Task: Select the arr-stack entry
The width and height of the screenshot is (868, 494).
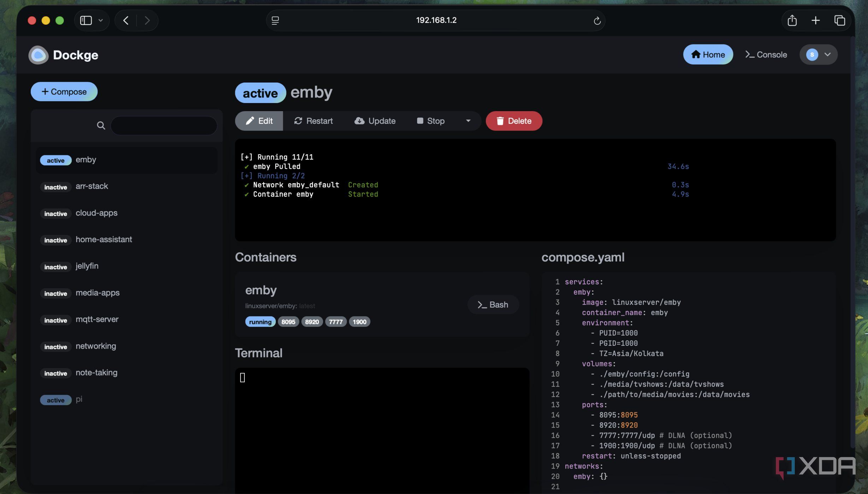Action: (127, 187)
